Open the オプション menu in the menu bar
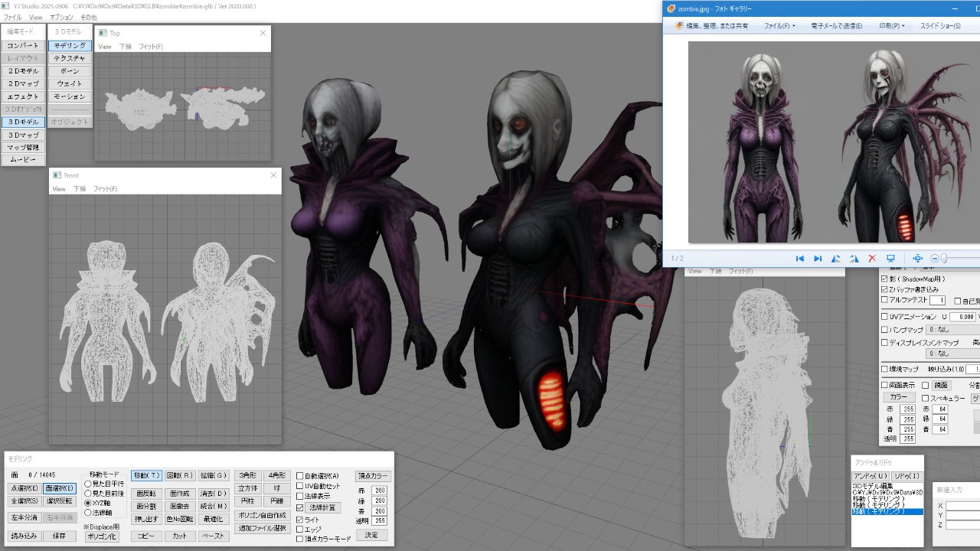980x551 pixels. 61,17
